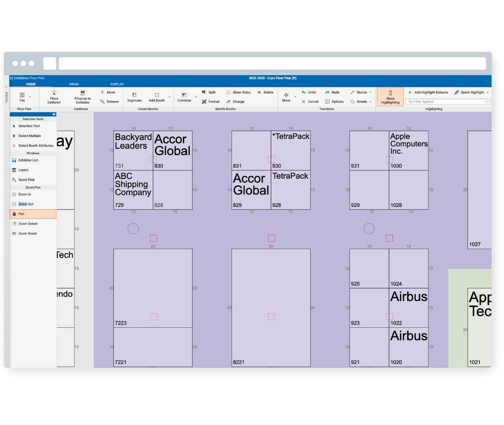Switch to the DRAW ribbon tab
Viewport: 504px width, 425px height.
click(74, 84)
